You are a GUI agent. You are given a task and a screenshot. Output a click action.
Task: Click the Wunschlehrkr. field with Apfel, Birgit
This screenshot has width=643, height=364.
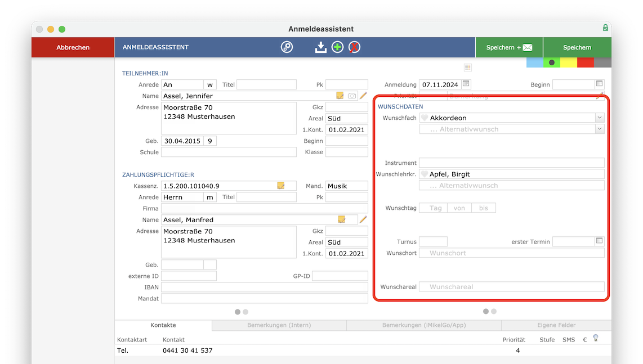[512, 174]
